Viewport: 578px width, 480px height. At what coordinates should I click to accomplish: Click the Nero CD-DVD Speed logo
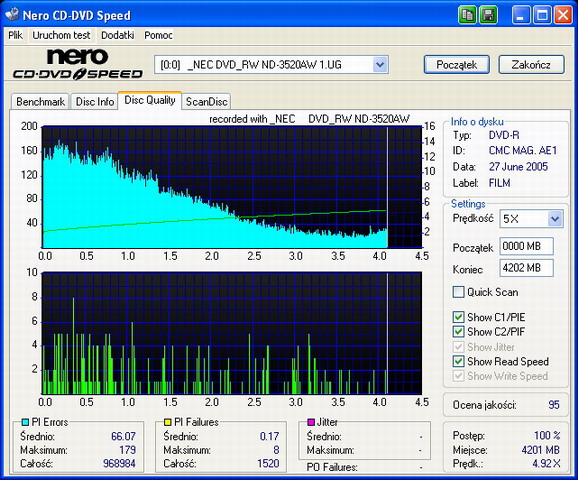point(77,64)
